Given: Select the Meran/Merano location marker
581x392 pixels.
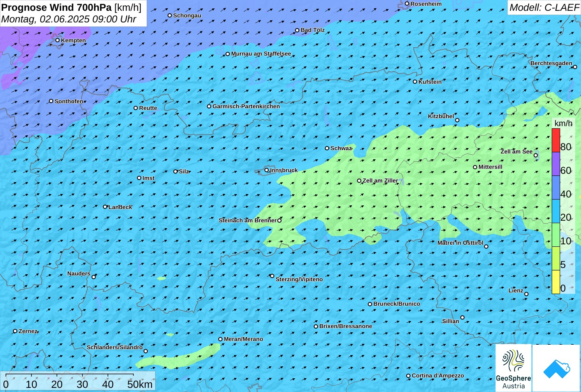Looking at the screenshot, I should click(220, 339).
